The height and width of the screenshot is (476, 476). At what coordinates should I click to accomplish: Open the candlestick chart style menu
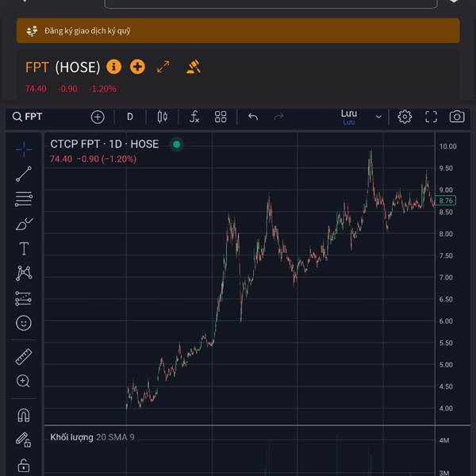pos(163,117)
